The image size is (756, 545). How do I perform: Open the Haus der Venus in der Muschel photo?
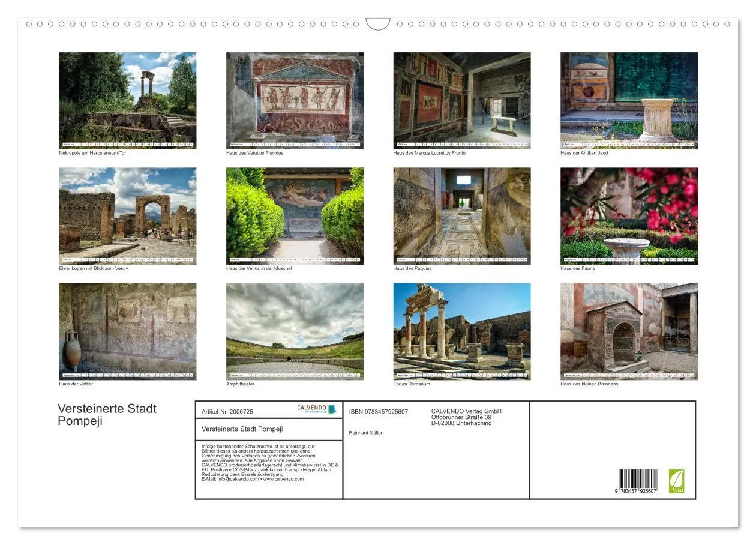(295, 214)
